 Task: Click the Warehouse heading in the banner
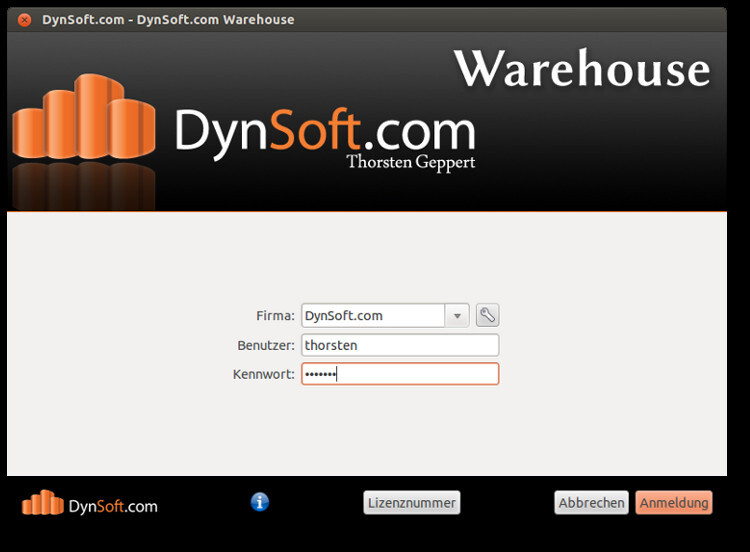tap(582, 68)
